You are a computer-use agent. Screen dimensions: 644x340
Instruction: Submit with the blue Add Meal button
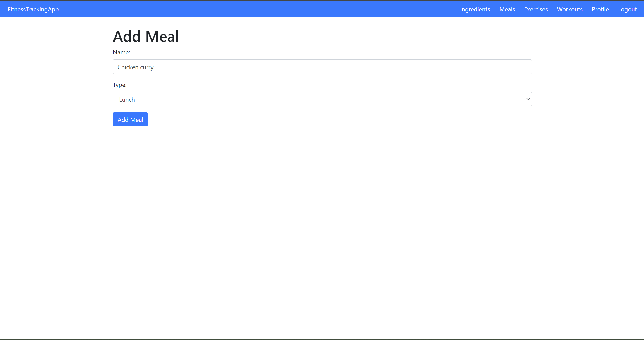coord(130,119)
